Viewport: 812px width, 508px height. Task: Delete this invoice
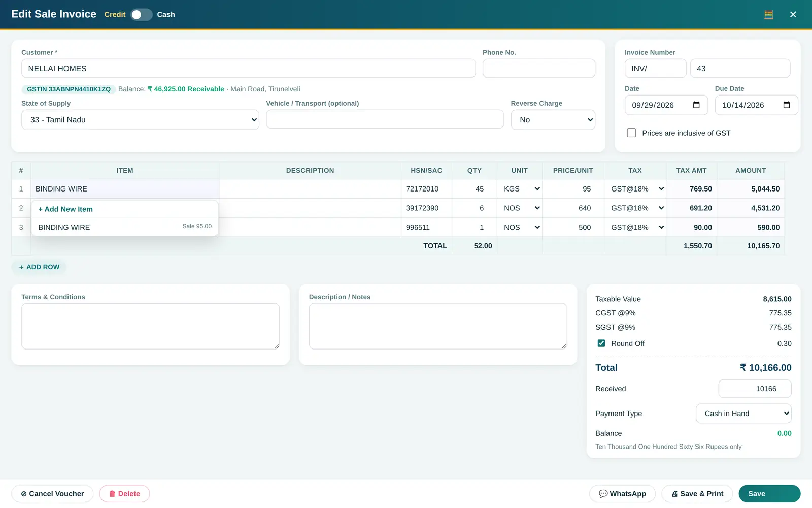pyautogui.click(x=124, y=494)
